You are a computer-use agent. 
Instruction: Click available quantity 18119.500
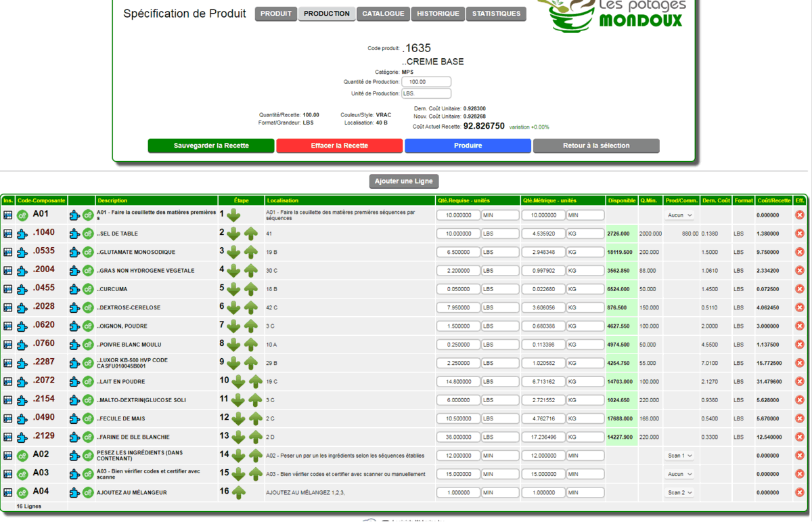pos(621,252)
